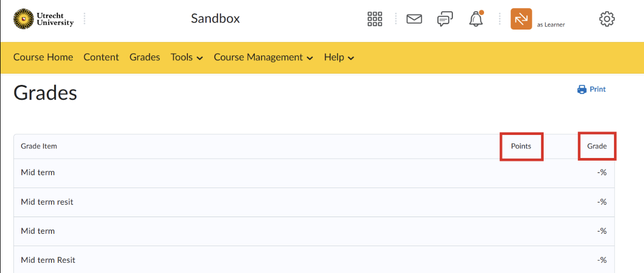Click the Print link
This screenshot has width=644, height=273.
(x=597, y=89)
